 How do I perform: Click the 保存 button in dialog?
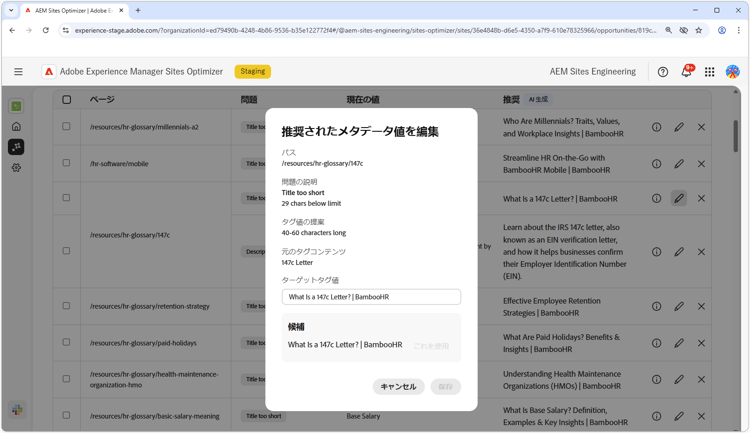[445, 387]
